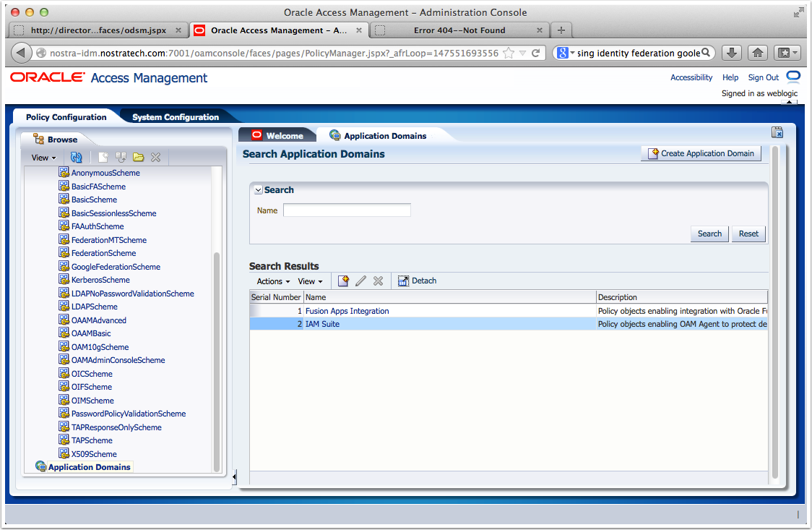Click the maximize panel icon near Application Domains tab
The width and height of the screenshot is (812, 530).
[777, 132]
